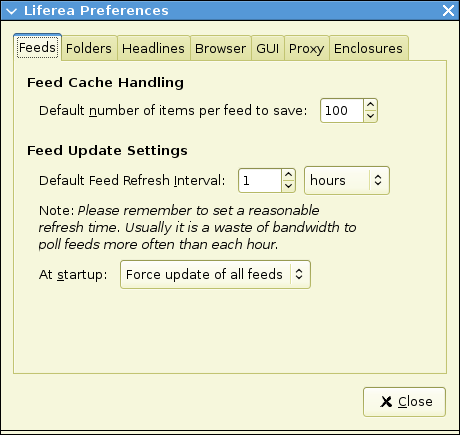The width and height of the screenshot is (460, 435).
Task: Go to the Proxy tab
Action: click(307, 48)
